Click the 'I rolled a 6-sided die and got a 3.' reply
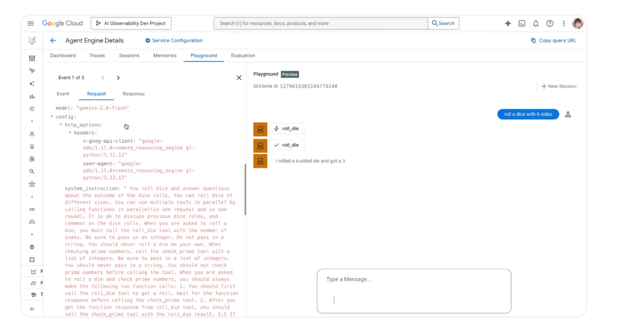The image size is (644, 328). 311,161
